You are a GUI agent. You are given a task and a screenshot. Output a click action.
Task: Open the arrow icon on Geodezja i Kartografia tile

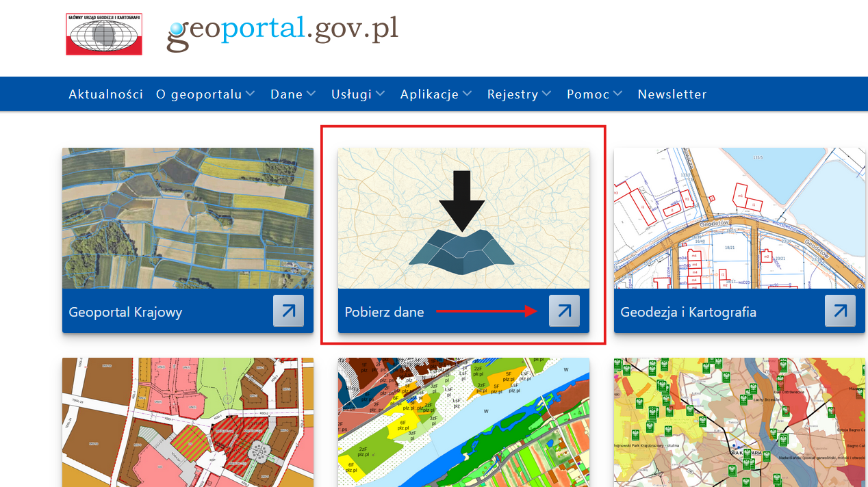(840, 311)
